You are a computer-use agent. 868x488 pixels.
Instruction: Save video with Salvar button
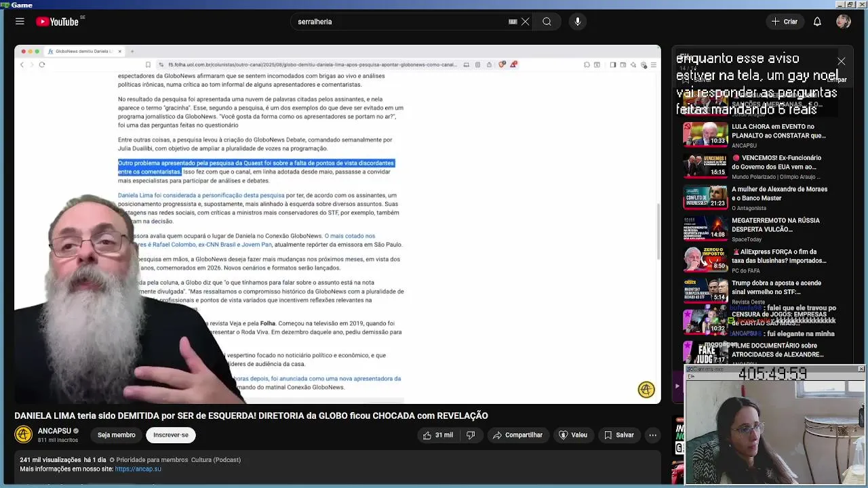(x=619, y=435)
